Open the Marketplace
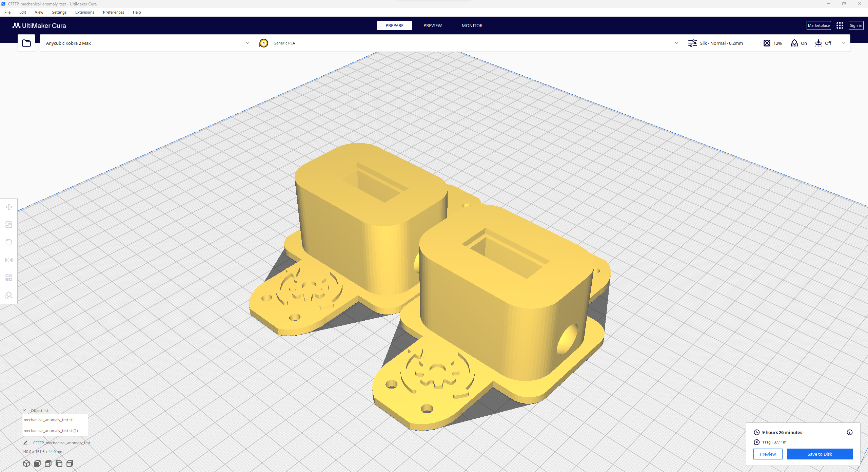Image resolution: width=868 pixels, height=472 pixels. click(818, 25)
